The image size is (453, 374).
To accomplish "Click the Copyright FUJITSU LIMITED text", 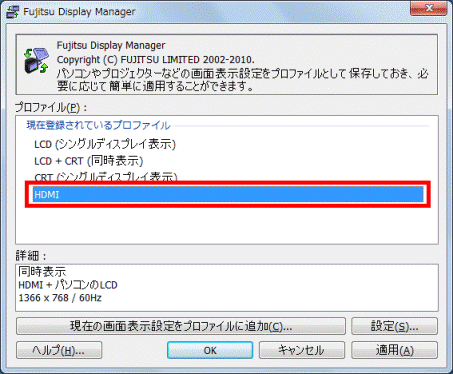I will [155, 60].
